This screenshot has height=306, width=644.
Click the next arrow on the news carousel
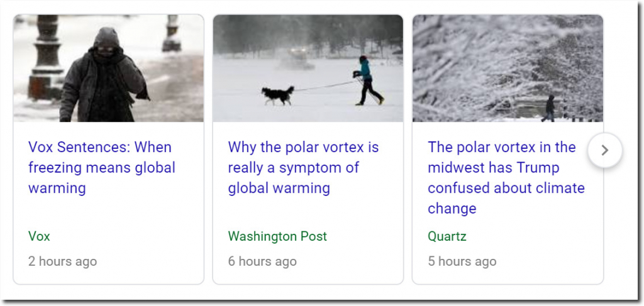(604, 151)
